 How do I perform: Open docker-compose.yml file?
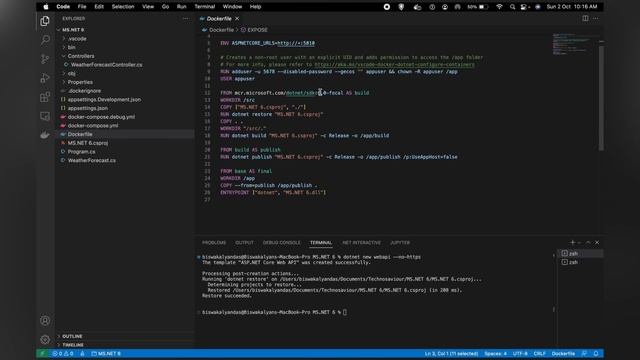coord(93,125)
